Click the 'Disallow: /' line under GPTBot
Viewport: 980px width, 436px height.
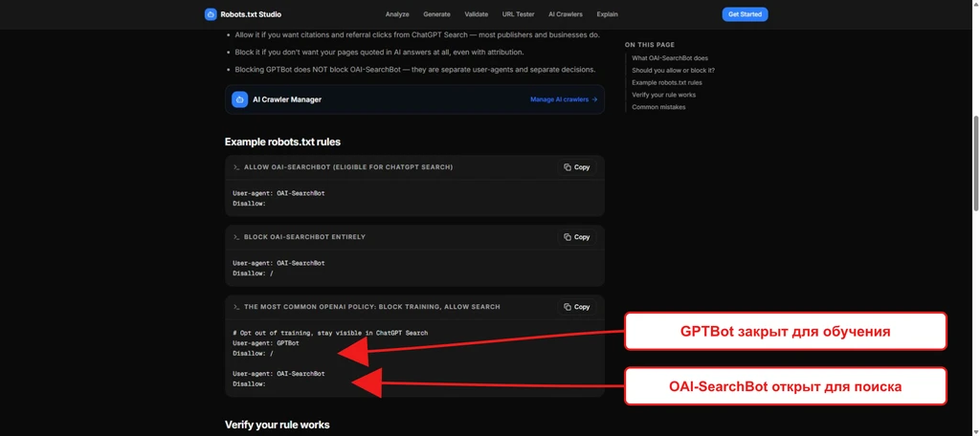pos(253,354)
